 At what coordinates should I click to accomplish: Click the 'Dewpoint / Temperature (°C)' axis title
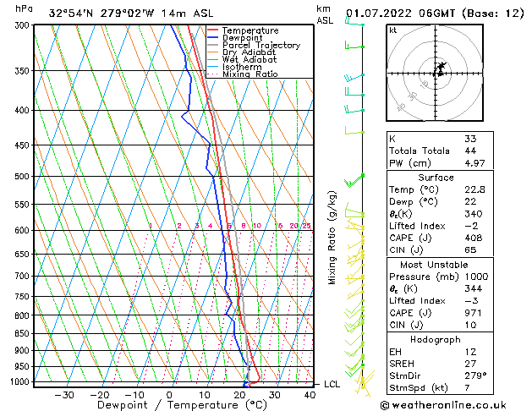[182, 405]
